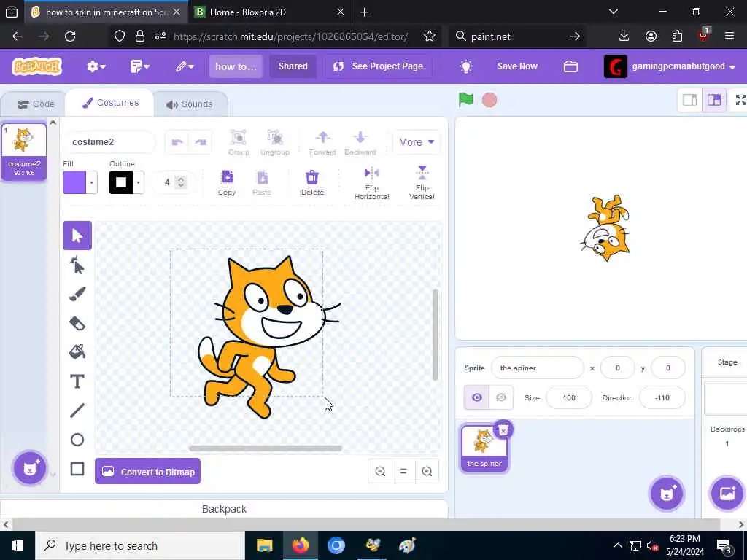Click Choose a Costume button
Screen dimensions: 747x560
pos(29,468)
